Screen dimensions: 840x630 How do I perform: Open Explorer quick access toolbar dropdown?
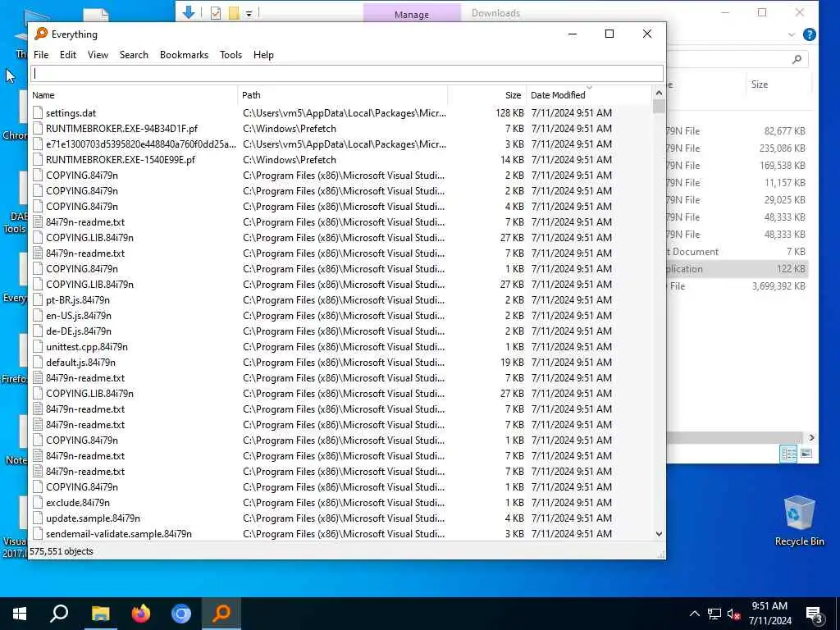click(x=249, y=13)
